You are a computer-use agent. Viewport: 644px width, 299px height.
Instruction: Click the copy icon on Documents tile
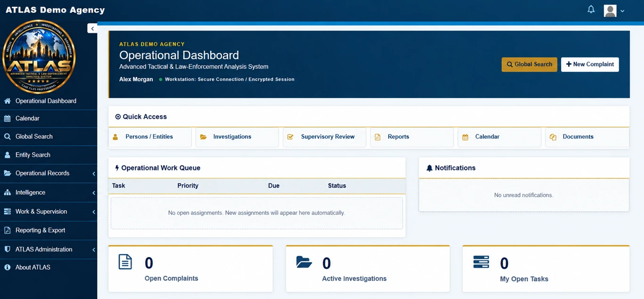[x=553, y=137]
